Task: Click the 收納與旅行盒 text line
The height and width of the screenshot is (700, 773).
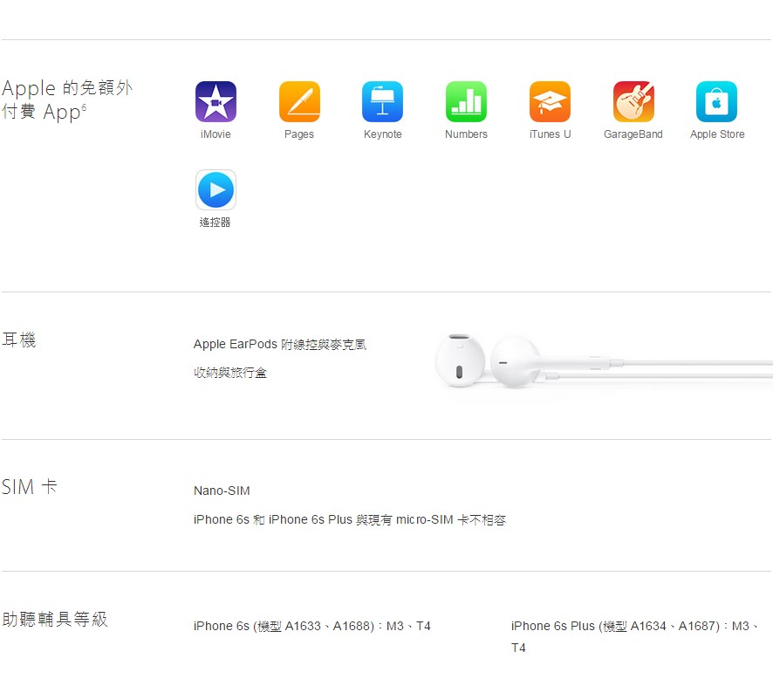Action: click(230, 373)
